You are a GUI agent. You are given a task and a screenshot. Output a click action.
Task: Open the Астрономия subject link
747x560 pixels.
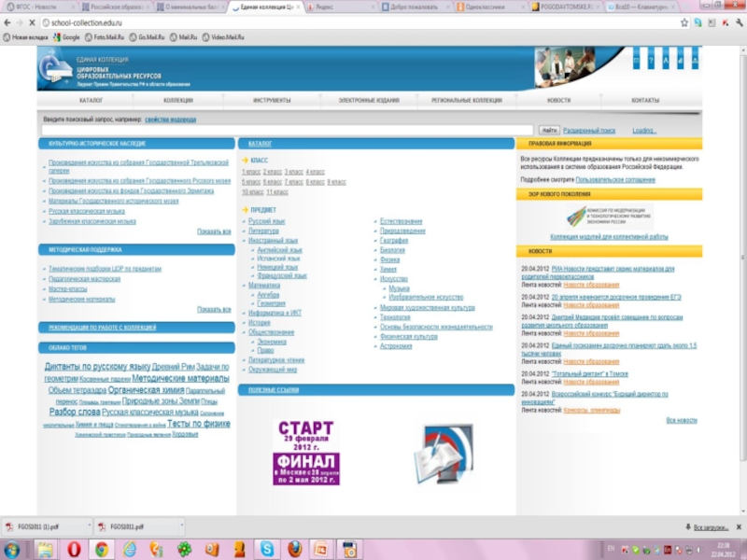point(396,346)
